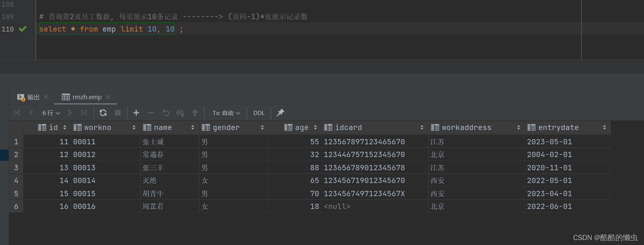Screen dimensions: 644x245
Task: Go to first page of results
Action: (17, 113)
